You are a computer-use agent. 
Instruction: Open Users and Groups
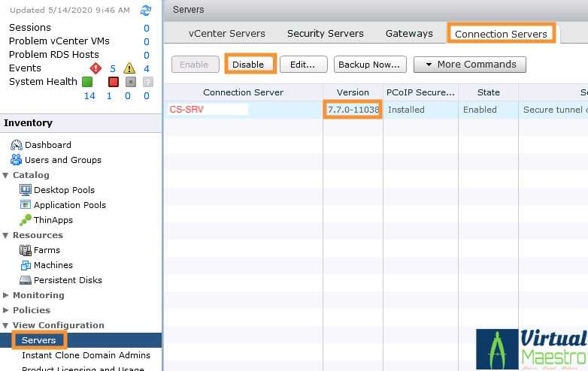[x=62, y=160]
